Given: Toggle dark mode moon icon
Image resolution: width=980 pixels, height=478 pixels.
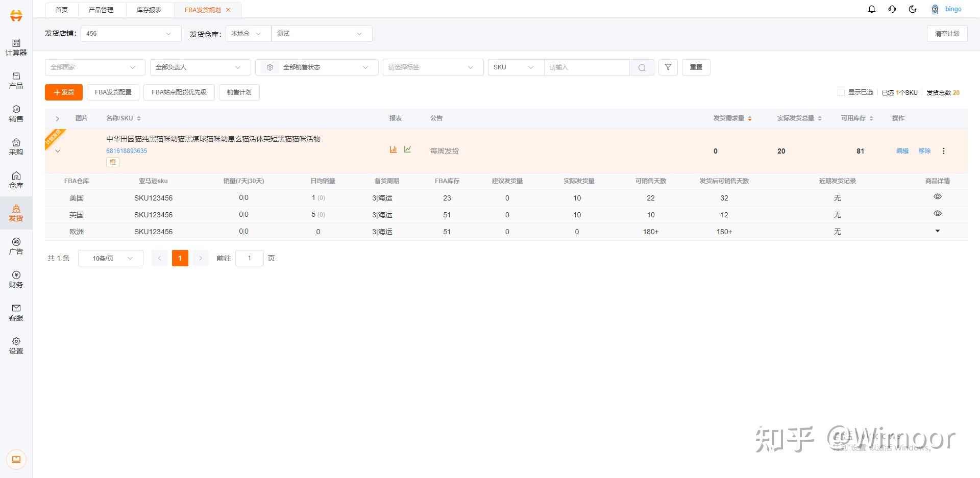Looking at the screenshot, I should 913,9.
